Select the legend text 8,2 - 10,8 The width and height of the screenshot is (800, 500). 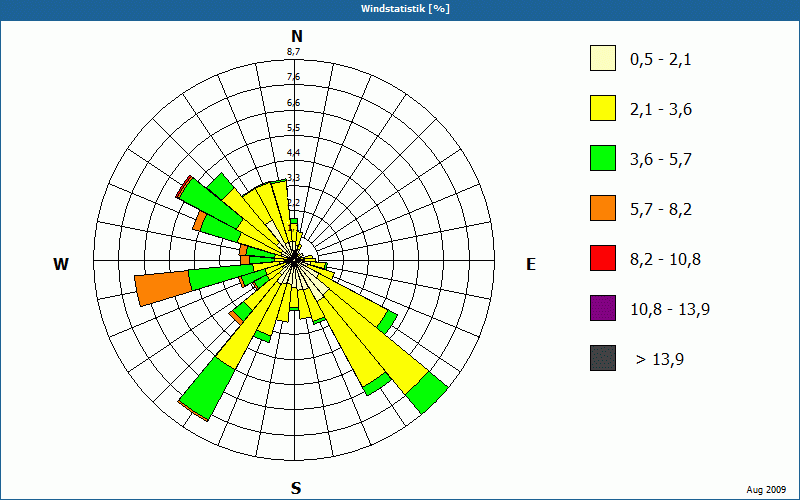click(665, 260)
